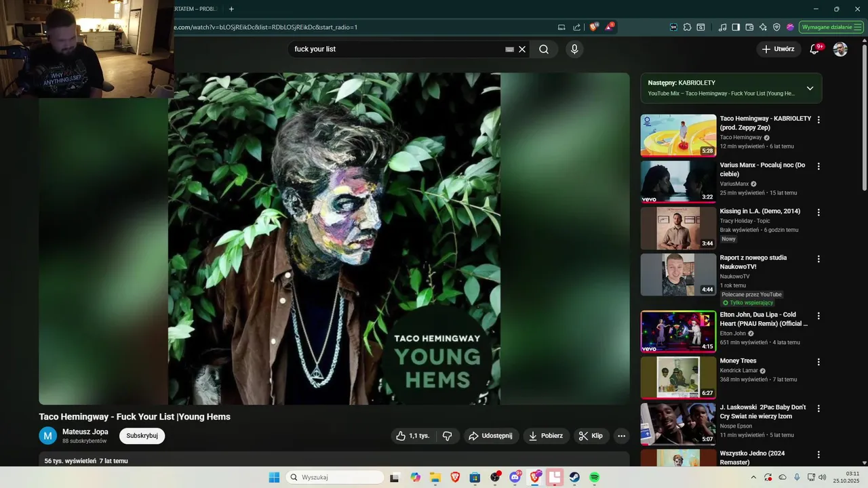The height and width of the screenshot is (488, 868).
Task: Dislike the video with thumbs down
Action: point(447,436)
